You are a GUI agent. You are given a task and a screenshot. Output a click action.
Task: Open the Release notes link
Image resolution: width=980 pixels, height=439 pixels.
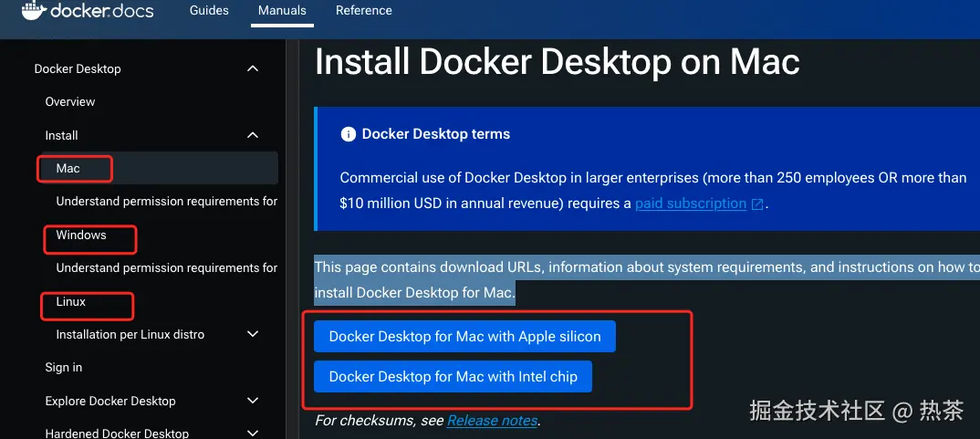pyautogui.click(x=492, y=420)
